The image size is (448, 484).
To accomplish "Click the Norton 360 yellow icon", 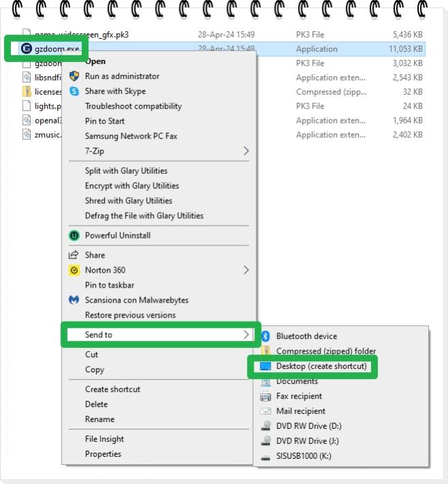I will click(74, 270).
